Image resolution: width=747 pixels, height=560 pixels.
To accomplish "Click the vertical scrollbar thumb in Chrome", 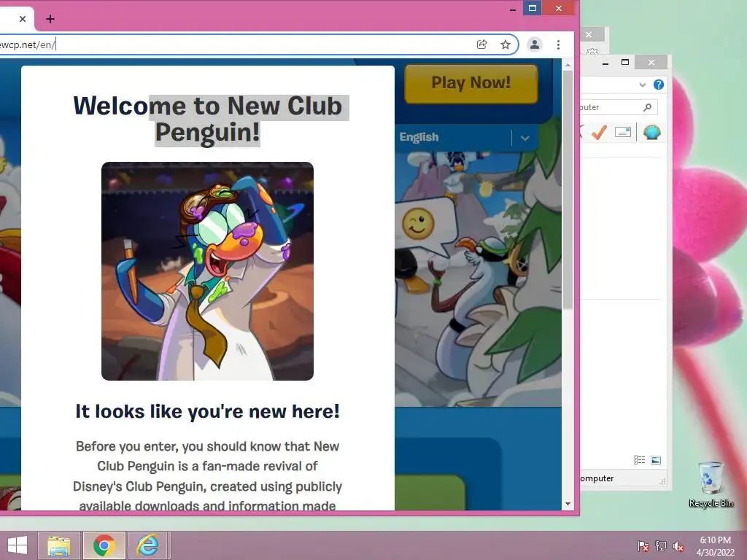I will pos(568,190).
